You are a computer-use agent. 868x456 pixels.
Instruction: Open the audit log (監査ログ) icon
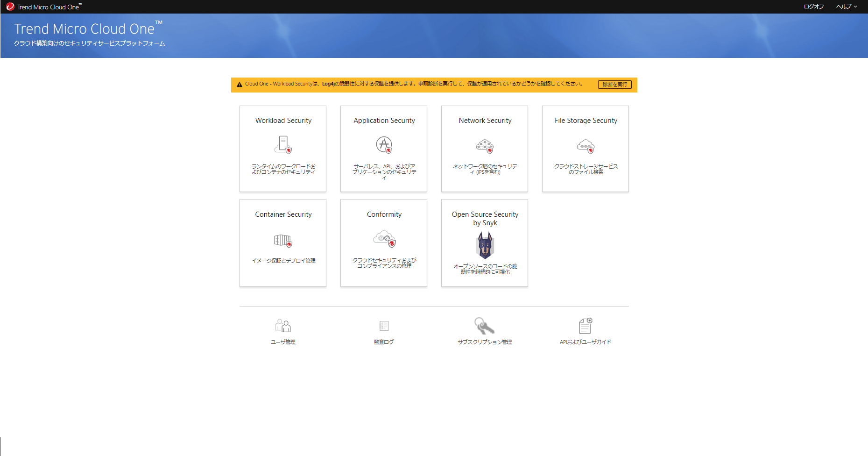tap(384, 326)
